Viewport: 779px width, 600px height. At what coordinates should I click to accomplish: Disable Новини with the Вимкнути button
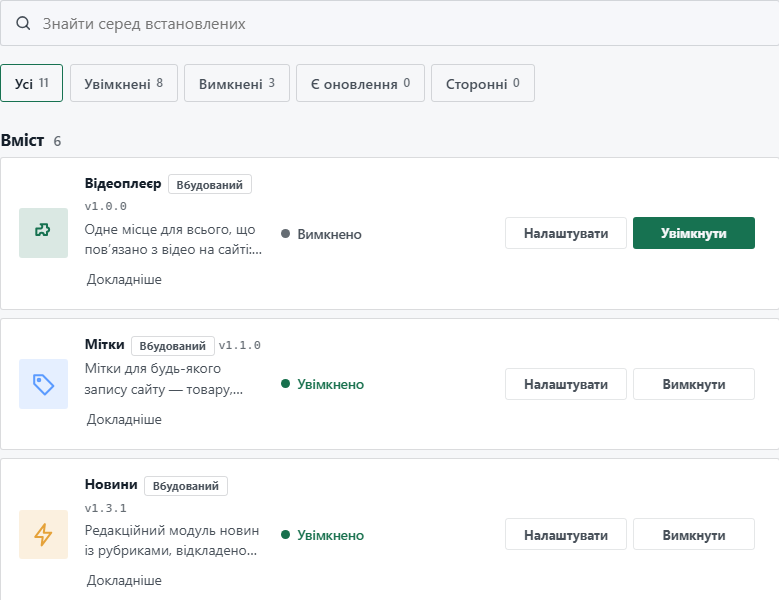click(x=694, y=534)
